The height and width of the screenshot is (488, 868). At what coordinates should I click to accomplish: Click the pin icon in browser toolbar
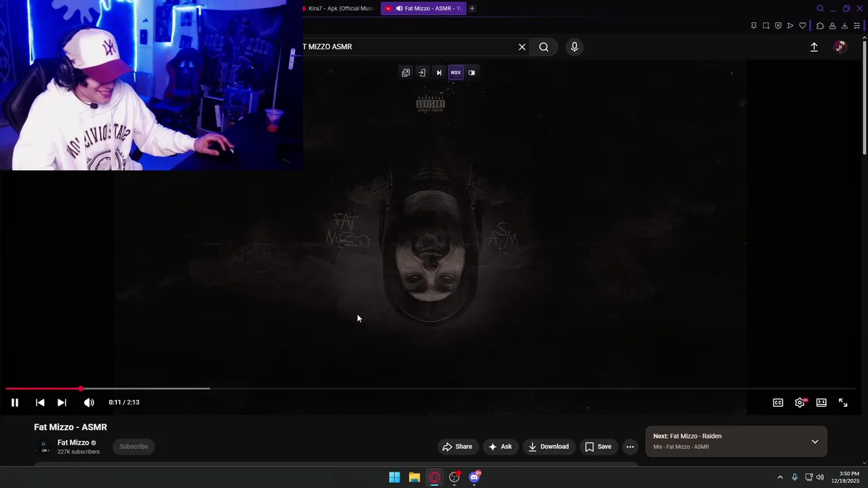click(753, 26)
